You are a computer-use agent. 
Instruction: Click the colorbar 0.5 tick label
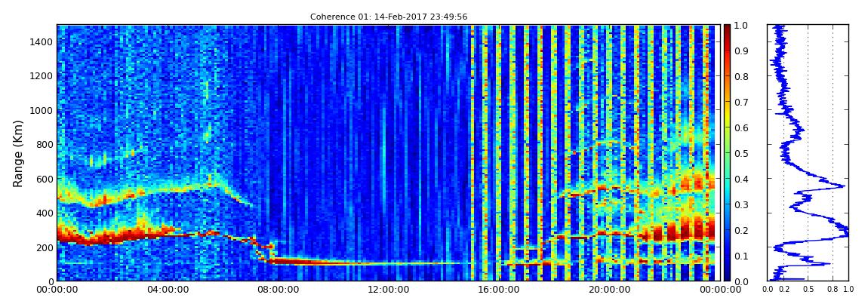pyautogui.click(x=741, y=153)
